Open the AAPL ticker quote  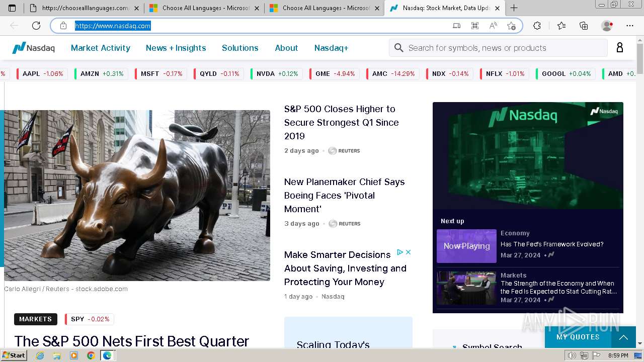tap(42, 73)
